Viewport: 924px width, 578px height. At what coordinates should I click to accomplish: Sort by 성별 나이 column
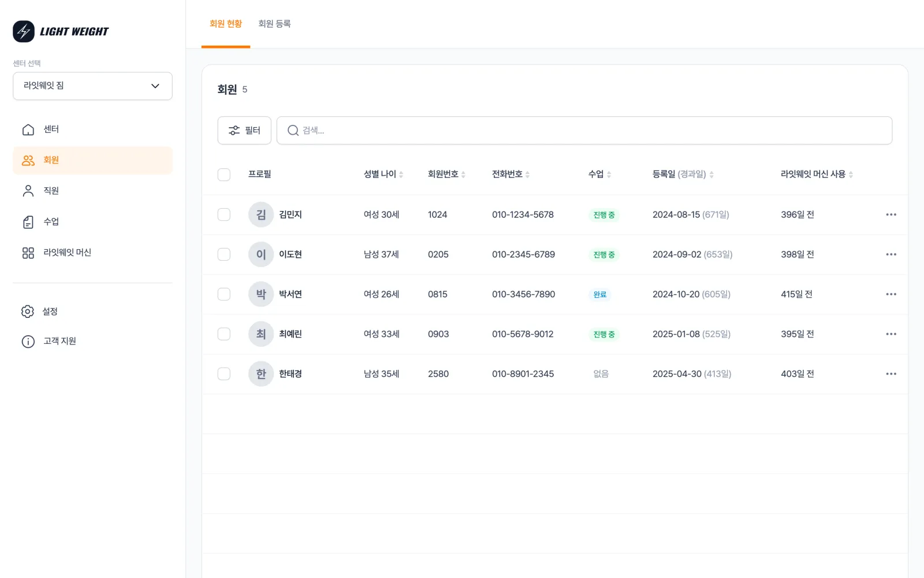click(x=383, y=174)
